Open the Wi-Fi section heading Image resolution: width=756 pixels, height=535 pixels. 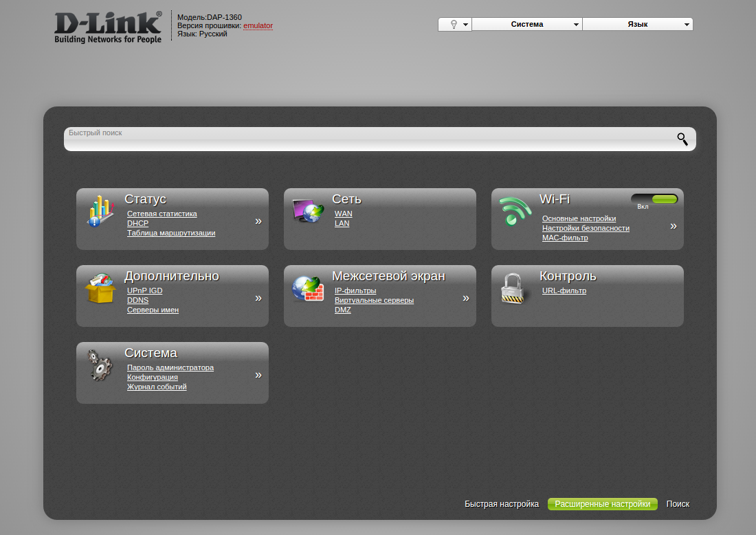(555, 199)
